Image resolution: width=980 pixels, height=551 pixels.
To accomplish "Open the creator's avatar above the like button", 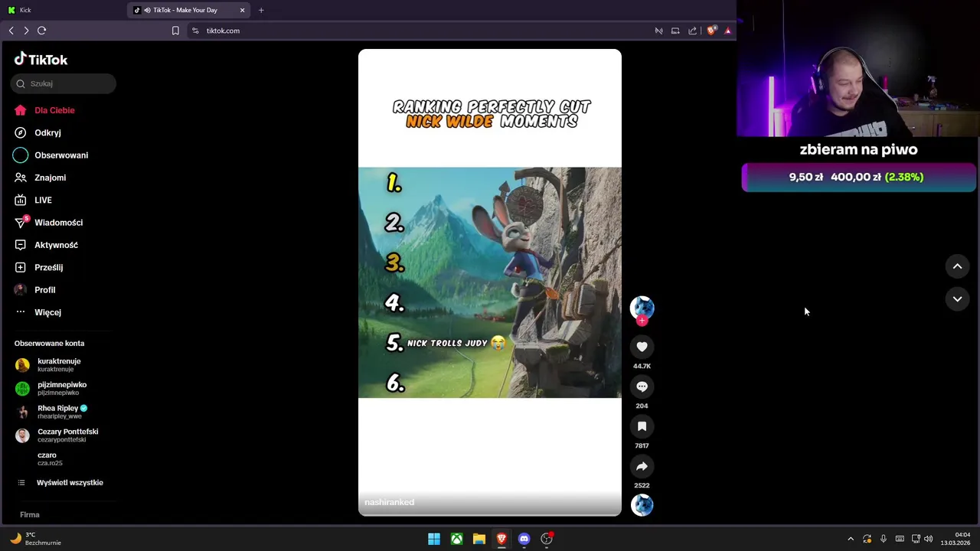I will point(642,308).
